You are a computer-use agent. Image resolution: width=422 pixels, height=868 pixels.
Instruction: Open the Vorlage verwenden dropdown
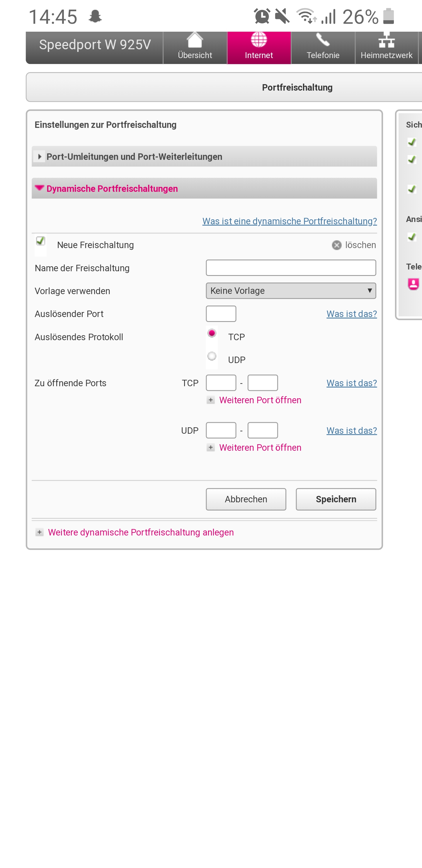point(291,291)
